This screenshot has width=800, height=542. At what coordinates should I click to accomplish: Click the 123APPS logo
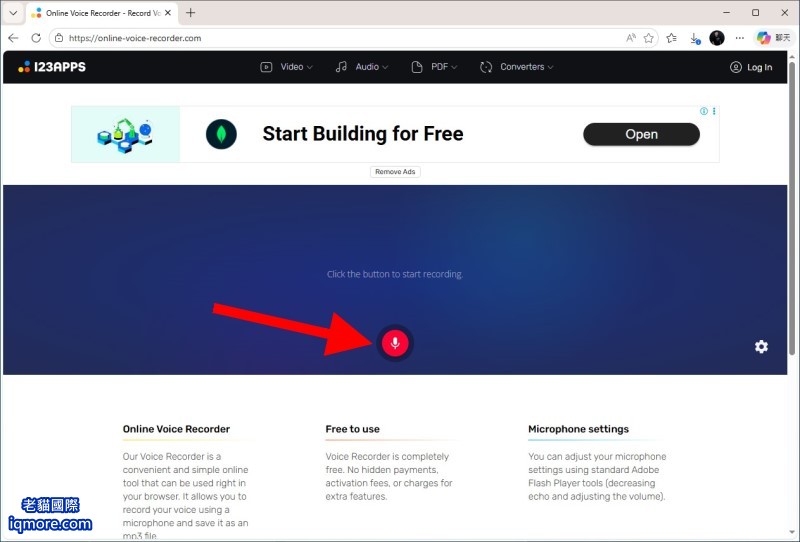pyautogui.click(x=52, y=67)
